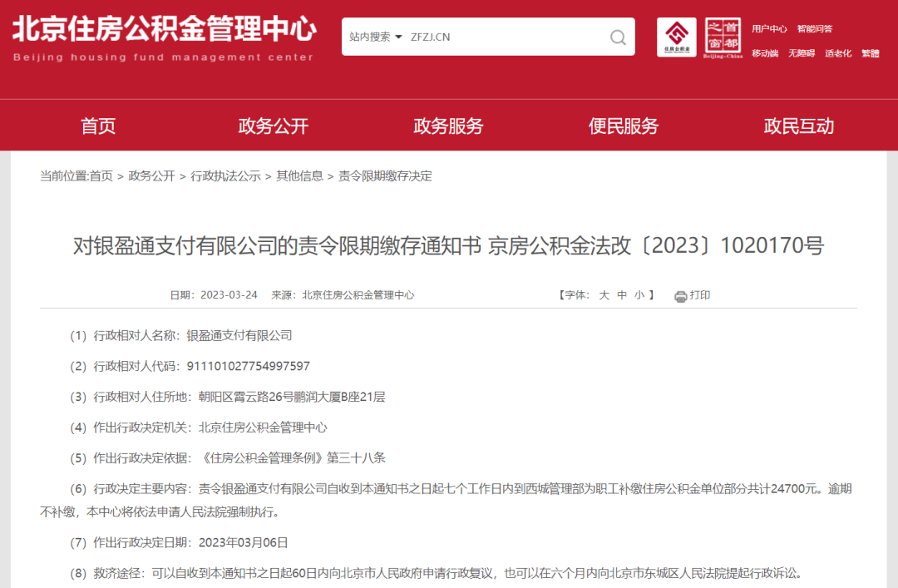This screenshot has width=898, height=588.
Task: Click the article title 京房公积金法改〔2023〕1020170号
Action: point(656,246)
